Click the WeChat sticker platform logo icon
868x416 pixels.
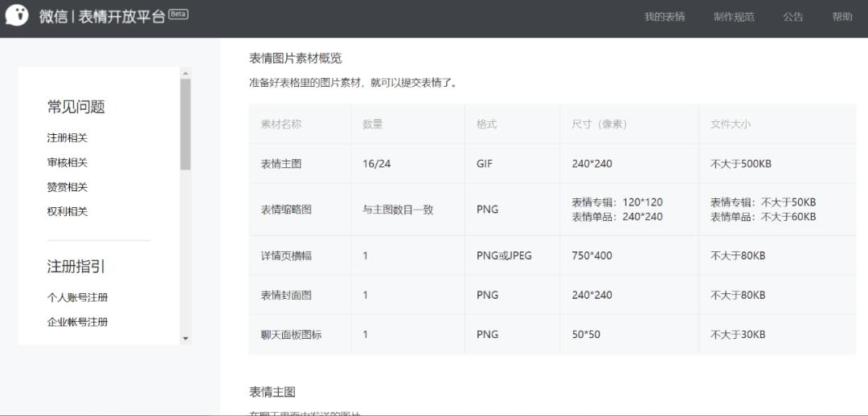tap(17, 15)
